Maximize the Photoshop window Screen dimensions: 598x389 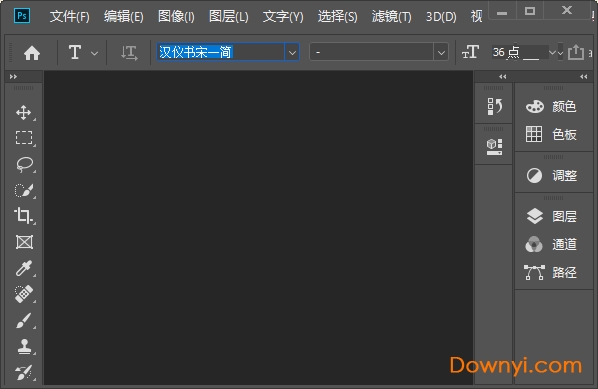click(x=530, y=11)
